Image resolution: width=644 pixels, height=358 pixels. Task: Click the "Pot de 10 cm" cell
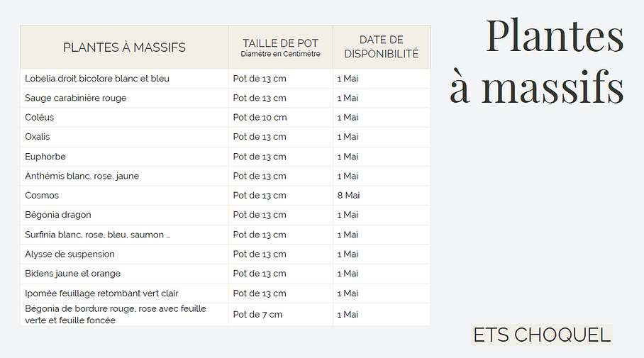tap(260, 118)
